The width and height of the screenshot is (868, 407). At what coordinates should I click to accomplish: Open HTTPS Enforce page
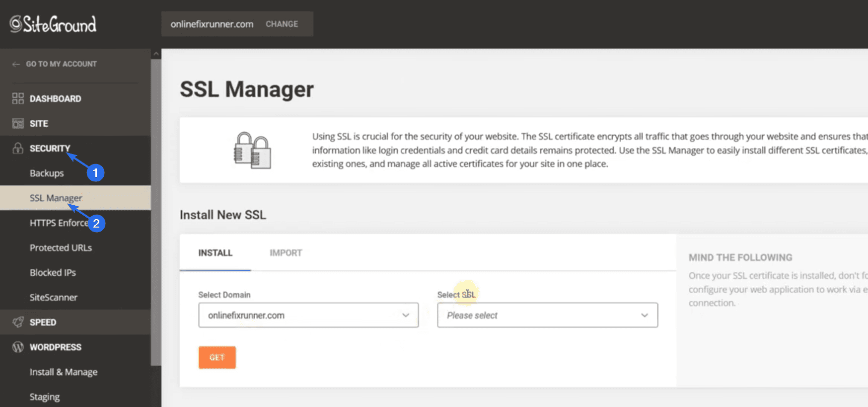click(x=59, y=223)
